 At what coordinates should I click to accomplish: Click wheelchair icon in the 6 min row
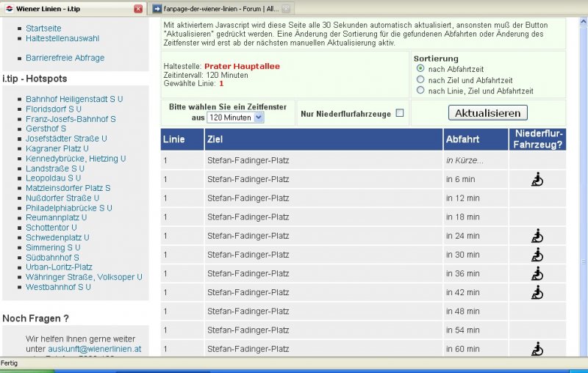click(537, 179)
